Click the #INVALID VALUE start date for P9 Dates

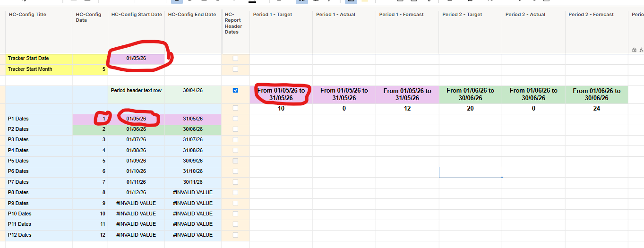coord(137,204)
